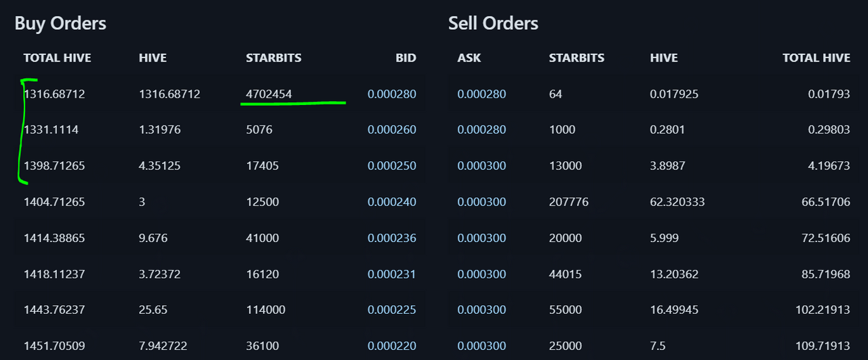Click the Sell Orders heading
This screenshot has width=868, height=360.
click(493, 24)
